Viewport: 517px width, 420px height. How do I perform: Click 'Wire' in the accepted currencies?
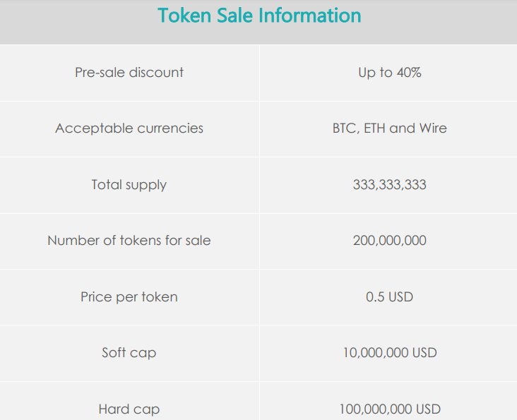433,128
